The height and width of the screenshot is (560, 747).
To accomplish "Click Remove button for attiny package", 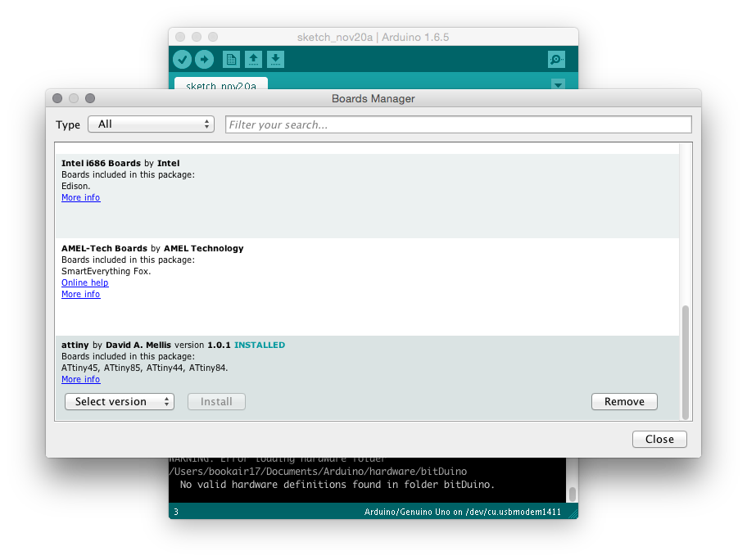I will (624, 401).
